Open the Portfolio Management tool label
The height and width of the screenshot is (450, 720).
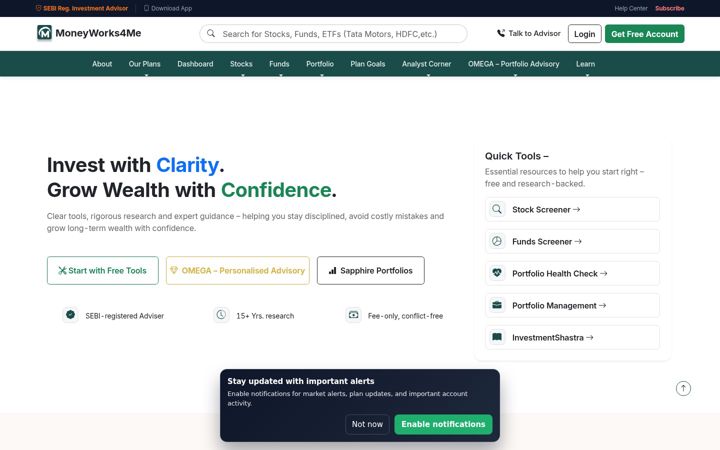[x=554, y=305]
